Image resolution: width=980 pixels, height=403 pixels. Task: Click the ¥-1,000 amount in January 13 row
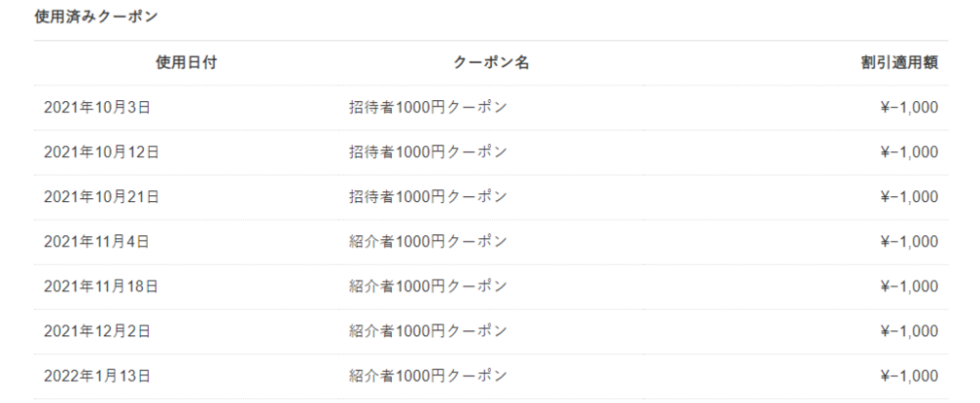pos(908,377)
